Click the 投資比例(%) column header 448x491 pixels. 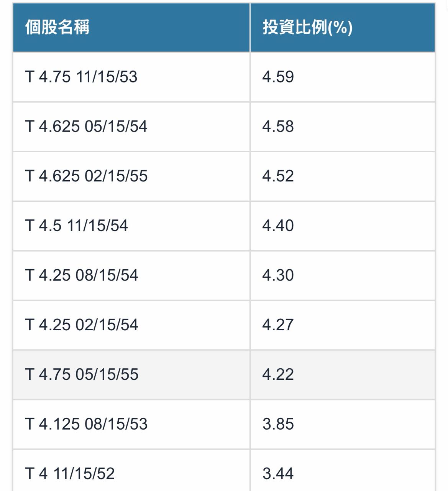(307, 27)
